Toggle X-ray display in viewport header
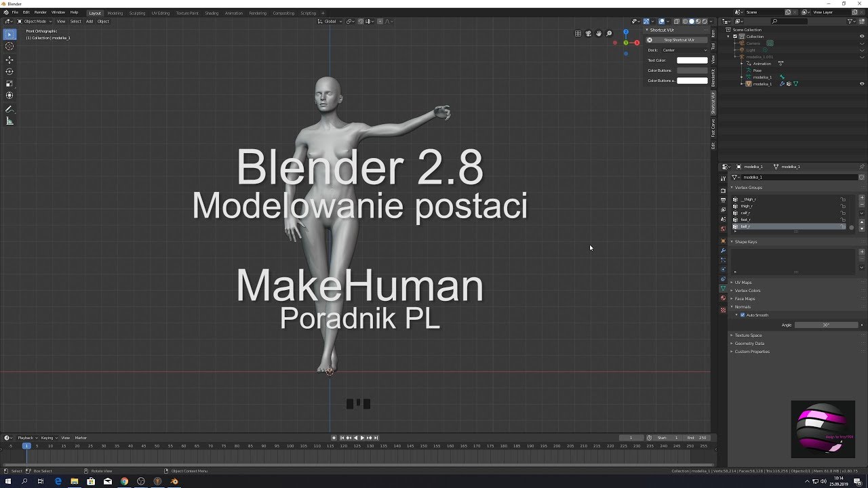 point(676,21)
